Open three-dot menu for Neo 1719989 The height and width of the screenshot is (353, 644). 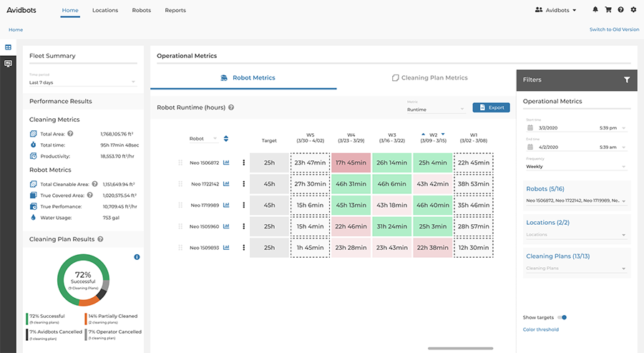click(x=243, y=205)
